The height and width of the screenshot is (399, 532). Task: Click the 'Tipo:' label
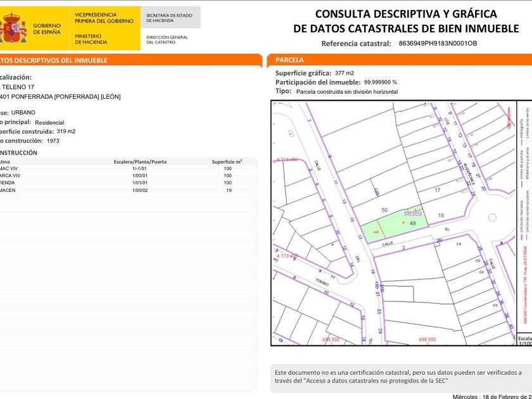coord(283,91)
